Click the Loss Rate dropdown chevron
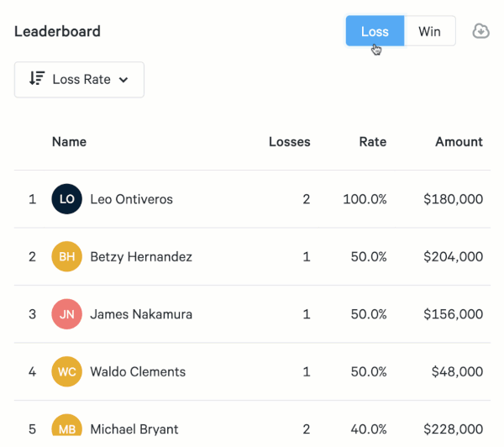The height and width of the screenshot is (447, 504). [123, 80]
